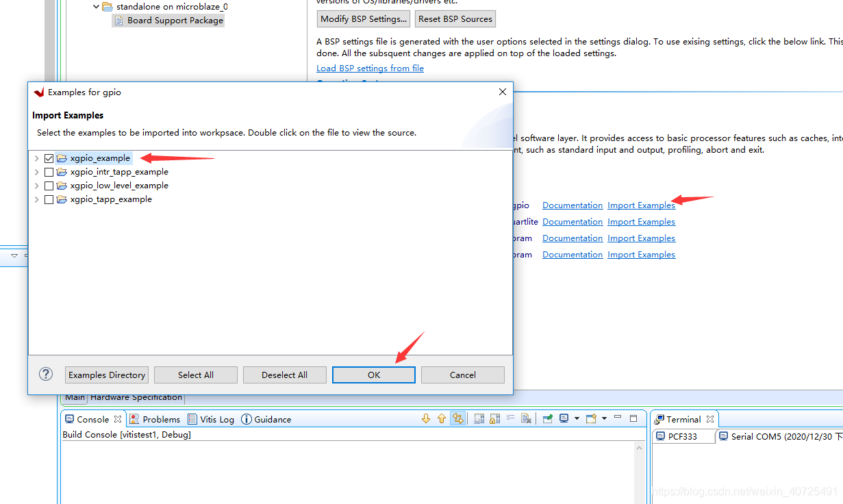Check xgpio_low_level_example checkbox
The height and width of the screenshot is (504, 843).
tap(49, 186)
